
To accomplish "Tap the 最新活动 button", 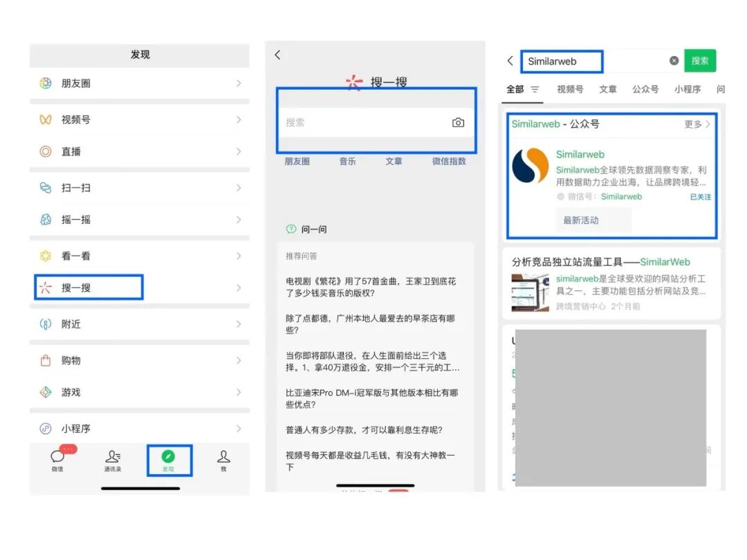I will 593,221.
